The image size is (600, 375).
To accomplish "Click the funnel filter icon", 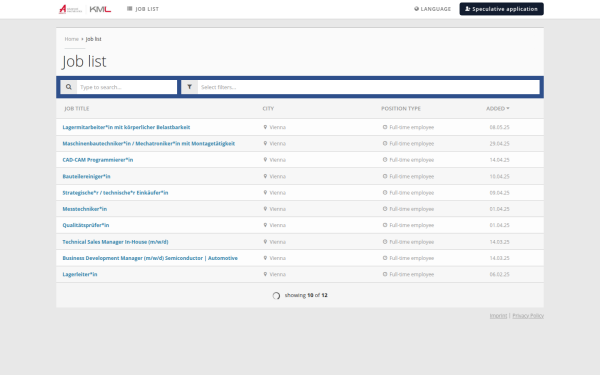I will [x=189, y=87].
